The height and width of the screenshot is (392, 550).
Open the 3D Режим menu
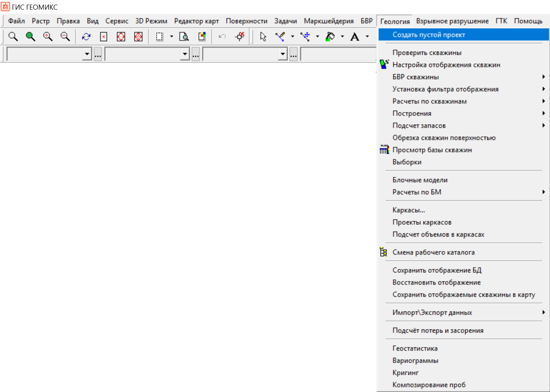[151, 21]
